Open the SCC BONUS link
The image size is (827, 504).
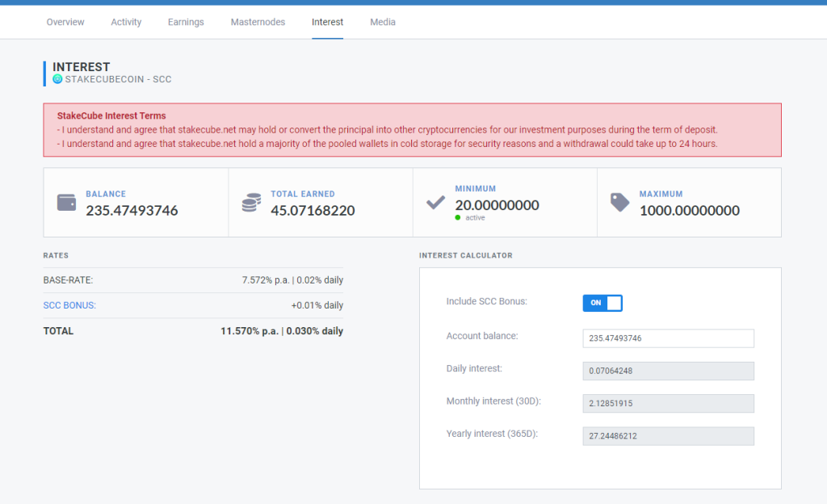(x=69, y=305)
